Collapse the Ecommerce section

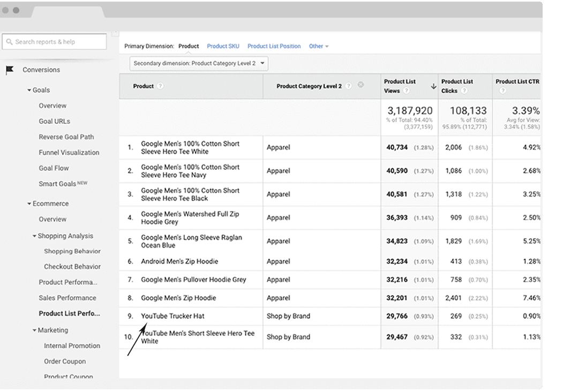[x=29, y=203]
